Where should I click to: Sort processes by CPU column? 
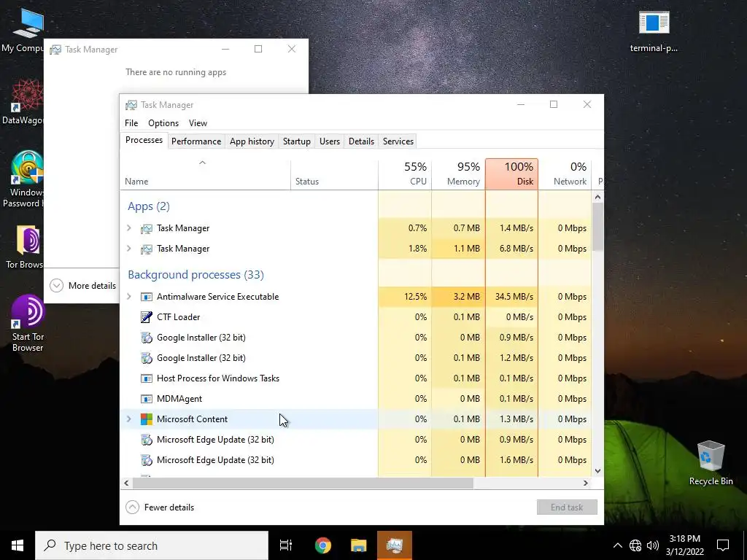pyautogui.click(x=405, y=174)
